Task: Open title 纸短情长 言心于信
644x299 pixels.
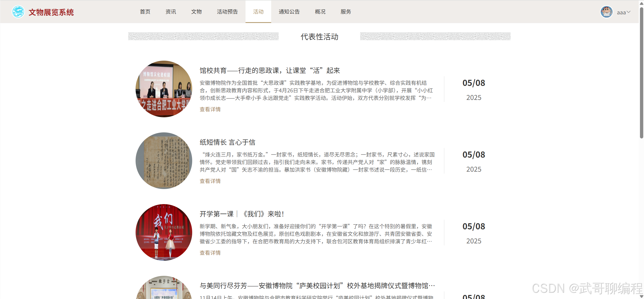Action: pyautogui.click(x=227, y=142)
